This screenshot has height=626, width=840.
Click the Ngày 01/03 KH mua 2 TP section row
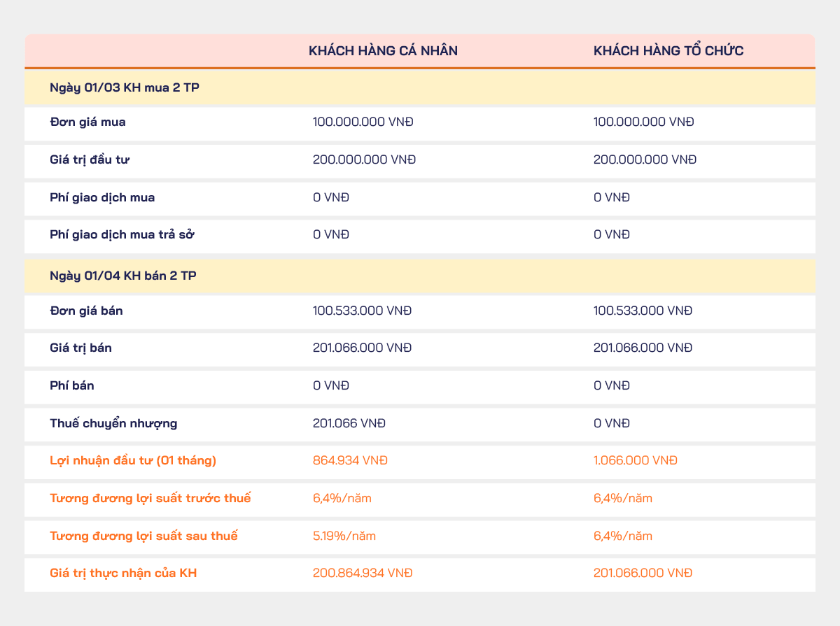420,87
